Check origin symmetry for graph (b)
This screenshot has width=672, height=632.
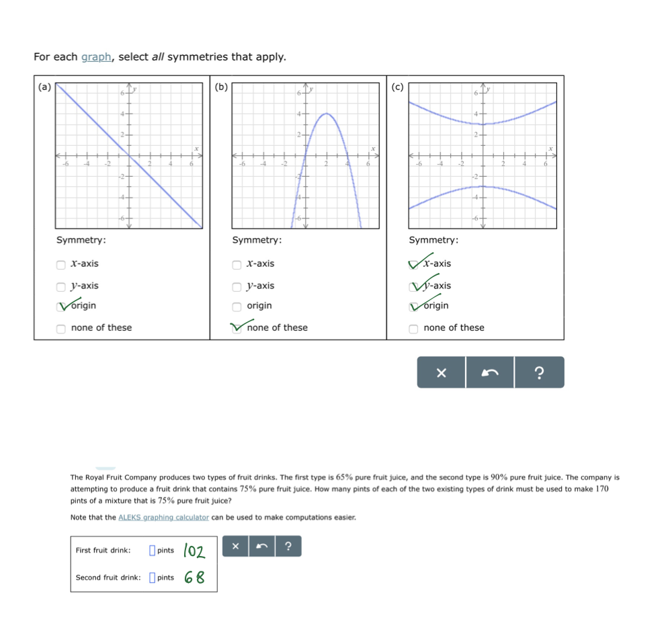tap(237, 307)
